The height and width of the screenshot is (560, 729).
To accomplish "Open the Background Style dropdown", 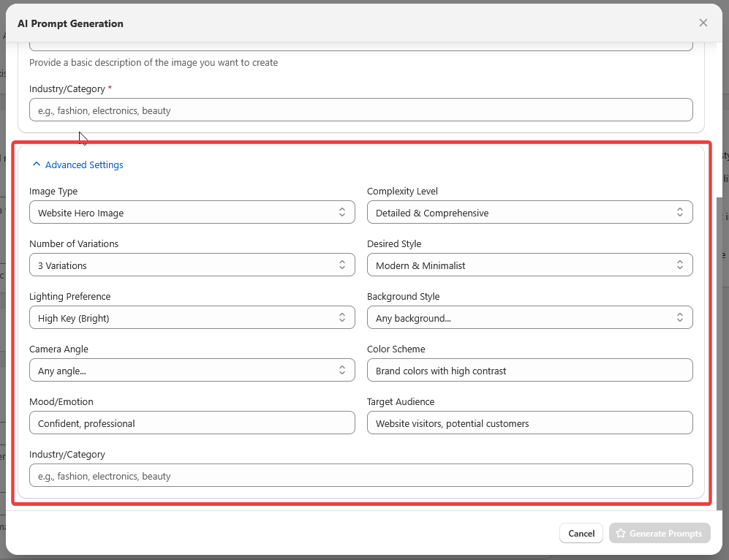I will (529, 318).
